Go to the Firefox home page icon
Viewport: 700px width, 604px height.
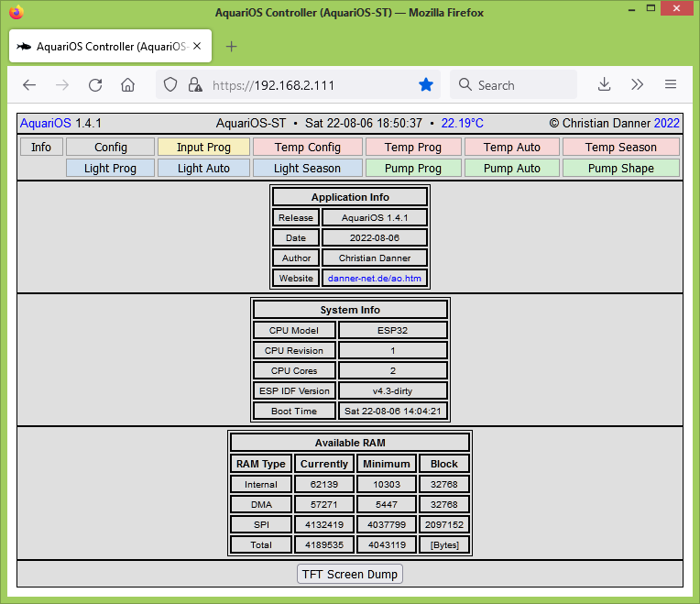(x=128, y=85)
